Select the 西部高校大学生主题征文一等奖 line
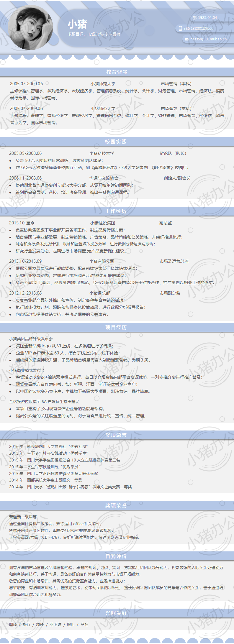Viewport: 234px width, 644px height. point(46,480)
